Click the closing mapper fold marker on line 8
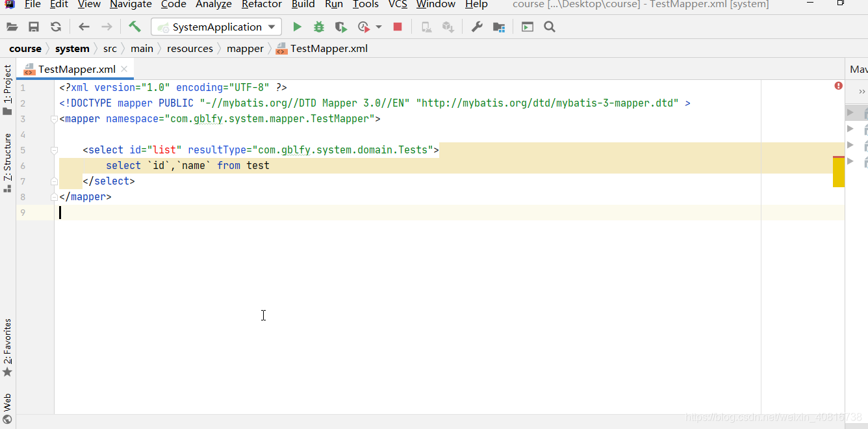Image resolution: width=868 pixels, height=429 pixels. pyautogui.click(x=54, y=197)
